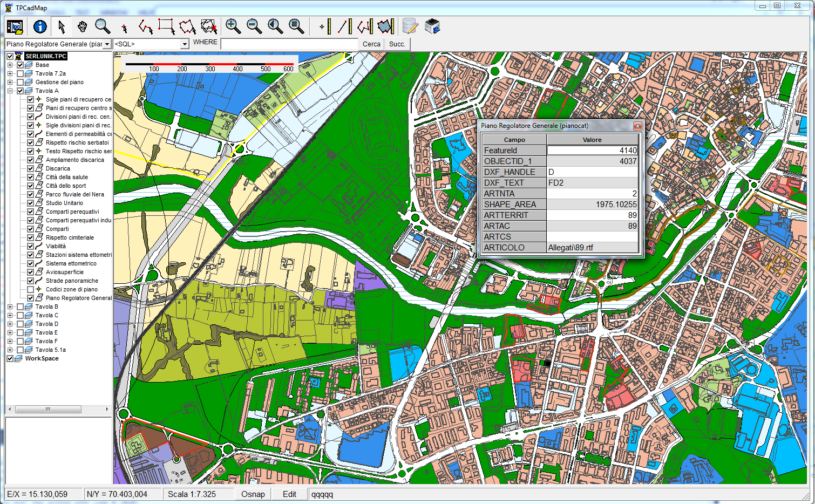This screenshot has width=815, height=504.
Task: Click the print plotter icon
Action: coord(432,26)
